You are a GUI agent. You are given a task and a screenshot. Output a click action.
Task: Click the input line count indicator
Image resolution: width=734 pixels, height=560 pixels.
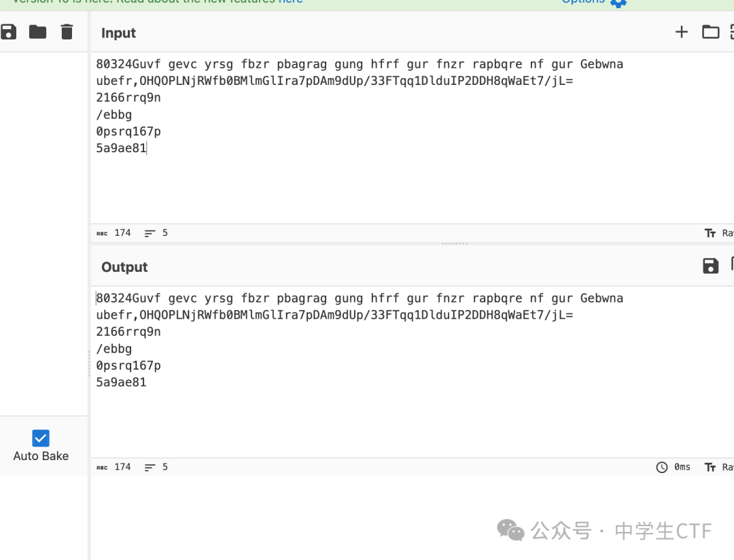coord(156,233)
